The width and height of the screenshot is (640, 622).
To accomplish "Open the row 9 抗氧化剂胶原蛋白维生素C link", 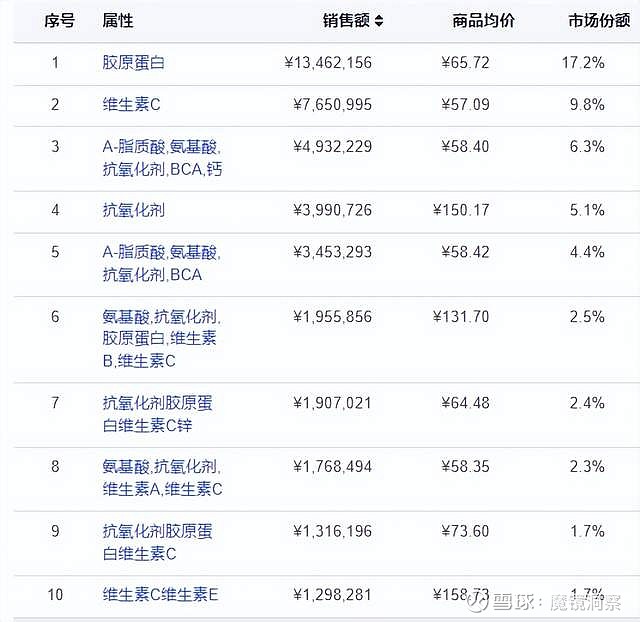I will pos(157,542).
